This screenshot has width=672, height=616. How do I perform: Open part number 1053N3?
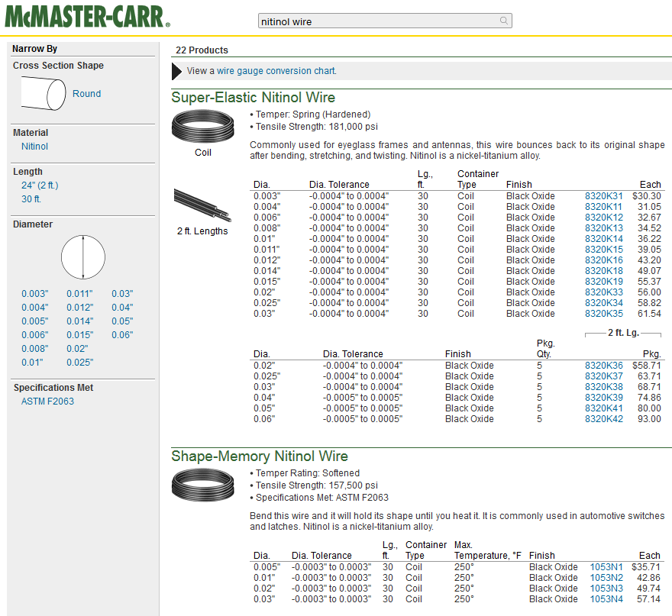tap(606, 589)
